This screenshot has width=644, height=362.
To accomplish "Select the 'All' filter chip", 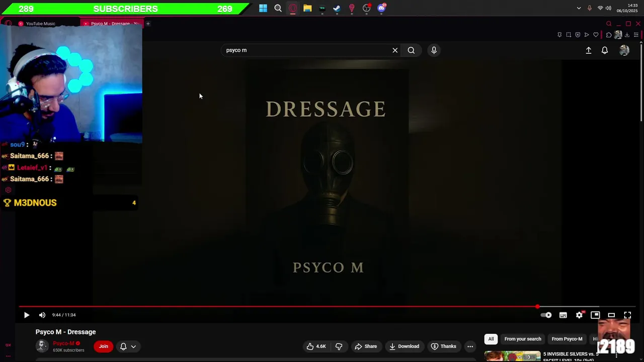I will click(491, 339).
